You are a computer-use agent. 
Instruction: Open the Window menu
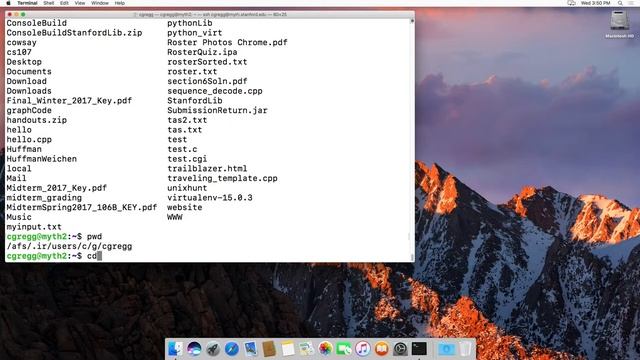(x=100, y=3)
